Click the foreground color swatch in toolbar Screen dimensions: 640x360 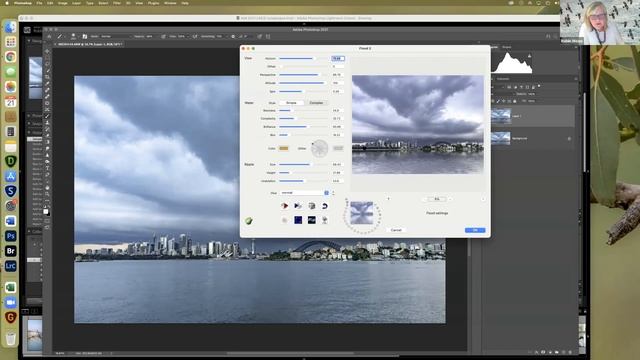click(x=46, y=211)
